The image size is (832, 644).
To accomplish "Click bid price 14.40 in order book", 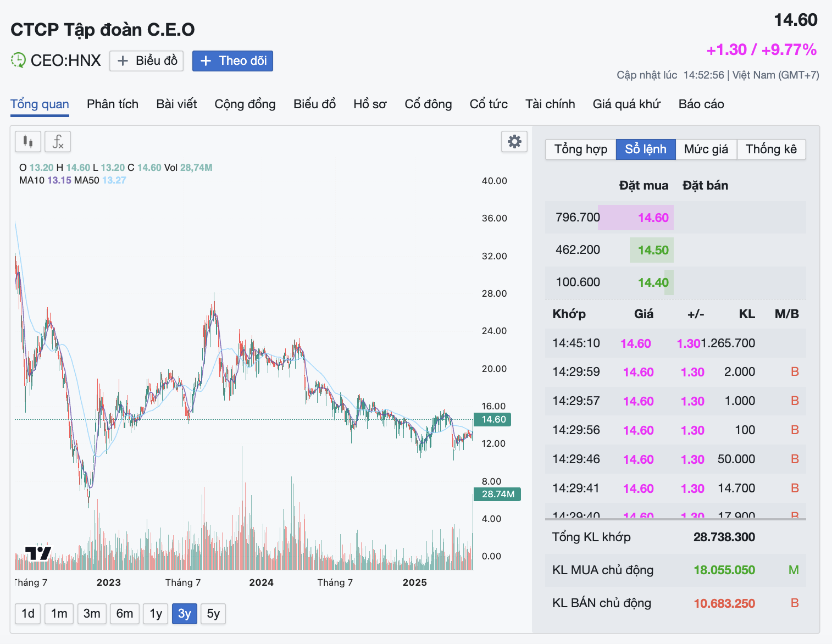I will [x=653, y=282].
